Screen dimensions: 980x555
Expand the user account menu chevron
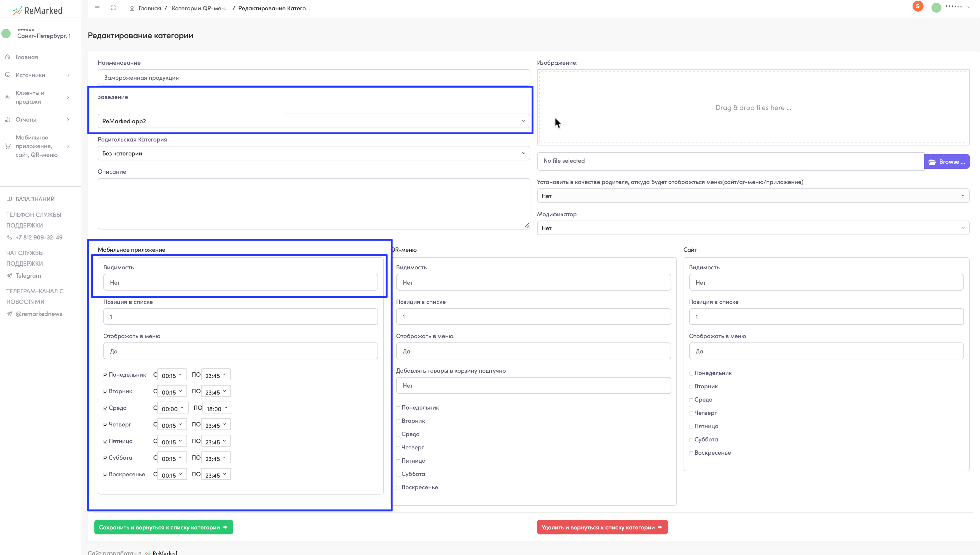[968, 7]
